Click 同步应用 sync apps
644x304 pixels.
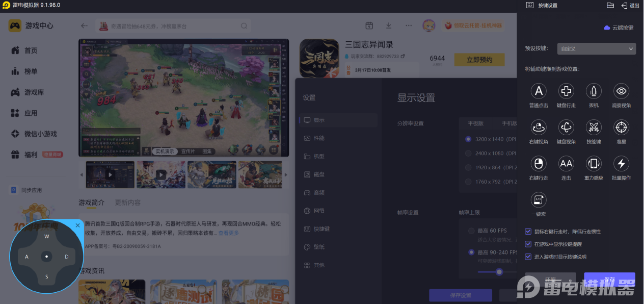point(26,190)
